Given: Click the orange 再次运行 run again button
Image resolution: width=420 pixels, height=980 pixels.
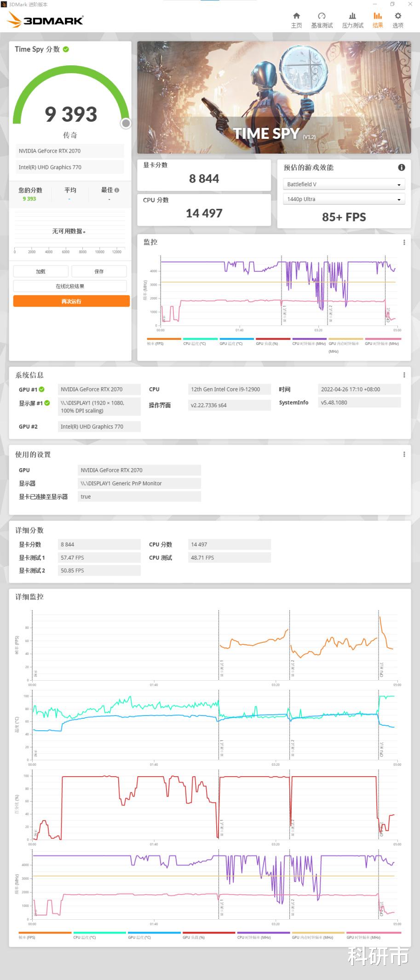Looking at the screenshot, I should click(x=71, y=301).
